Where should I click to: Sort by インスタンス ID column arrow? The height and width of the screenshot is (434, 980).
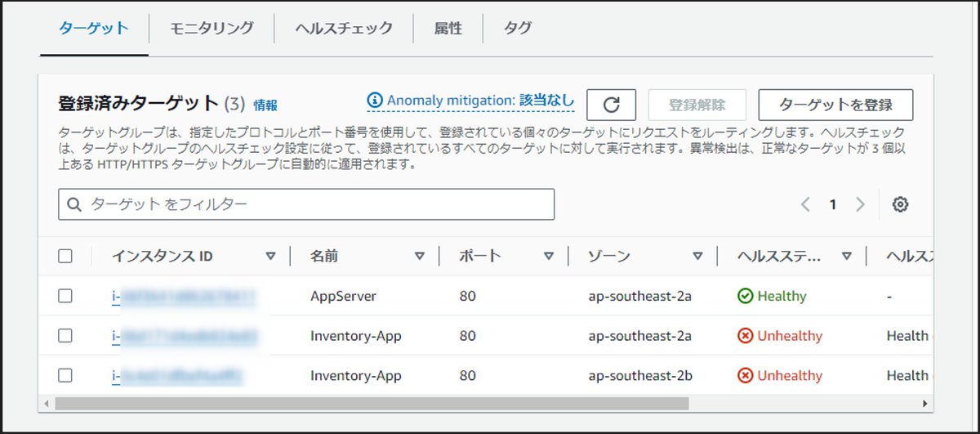(271, 256)
